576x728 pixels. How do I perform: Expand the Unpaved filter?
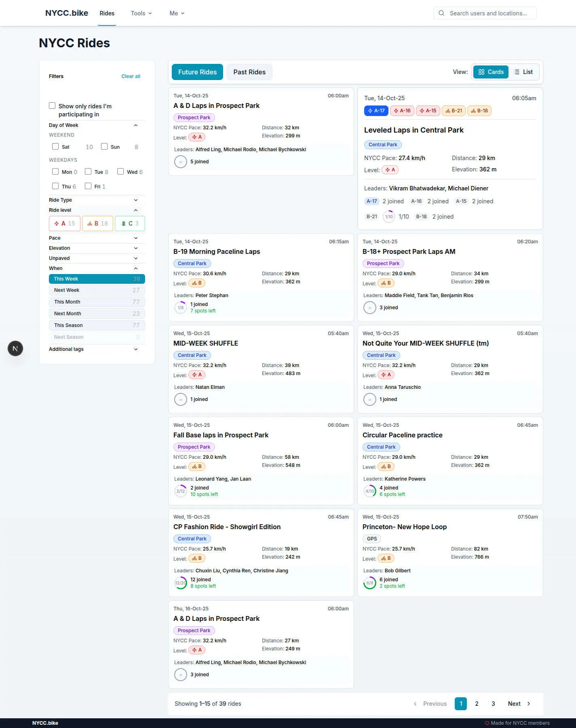97,258
